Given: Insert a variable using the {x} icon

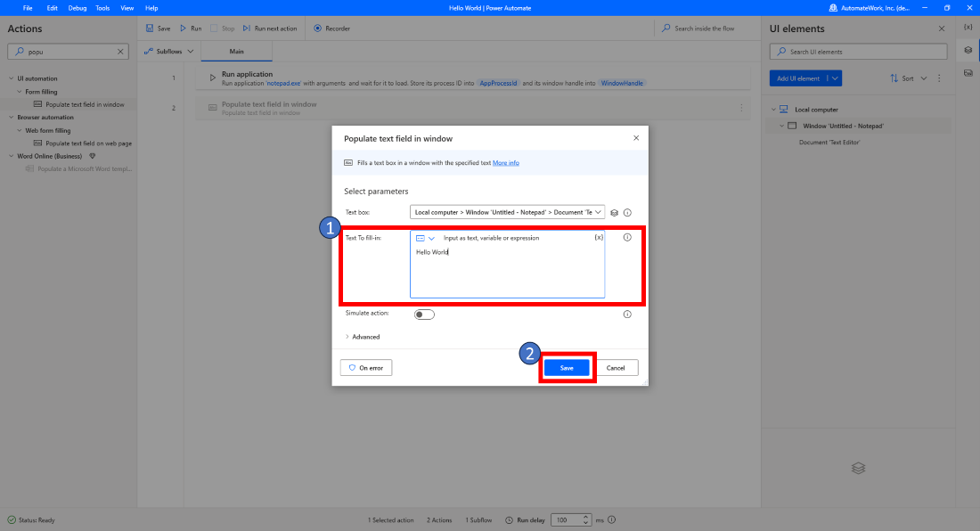Looking at the screenshot, I should click(x=599, y=237).
